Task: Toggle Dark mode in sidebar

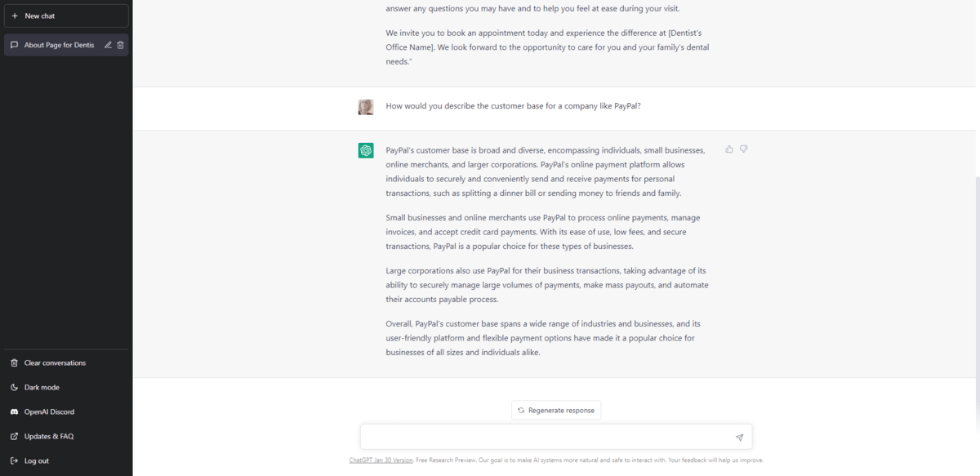Action: 42,387
